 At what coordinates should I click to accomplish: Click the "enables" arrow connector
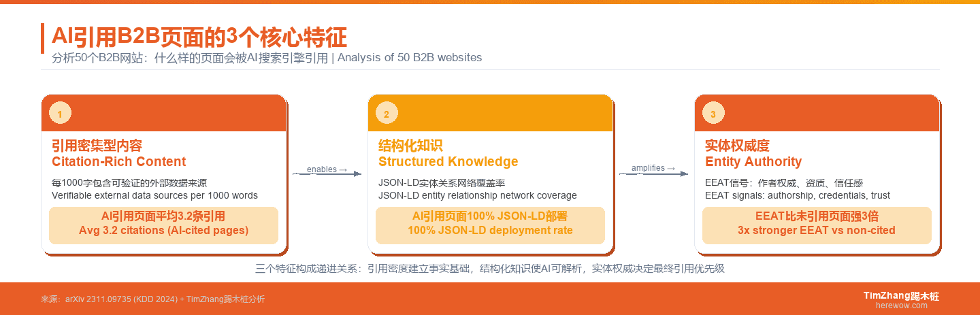[x=327, y=173]
